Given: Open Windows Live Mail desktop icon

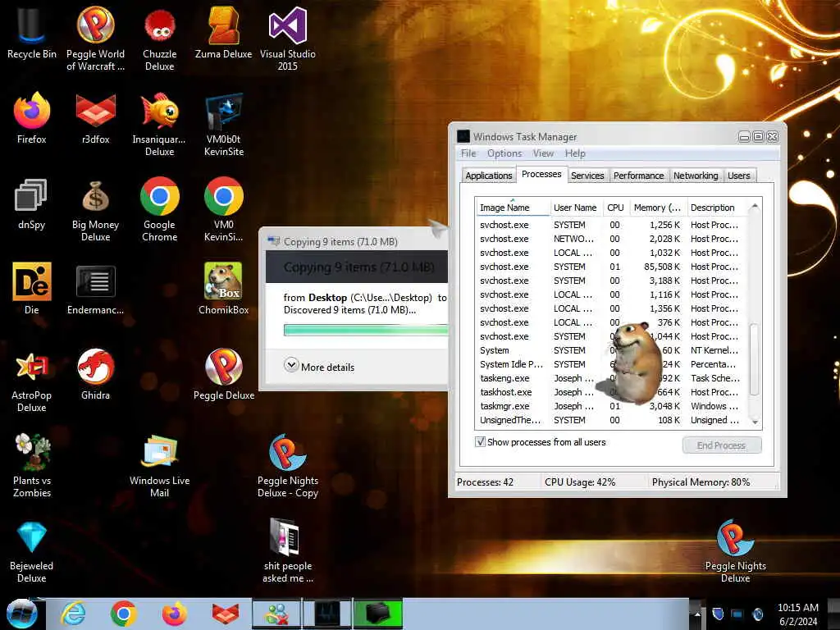Looking at the screenshot, I should pyautogui.click(x=160, y=466).
